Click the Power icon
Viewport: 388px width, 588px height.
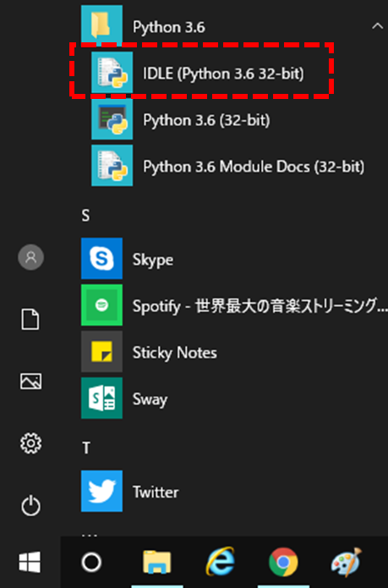30,505
